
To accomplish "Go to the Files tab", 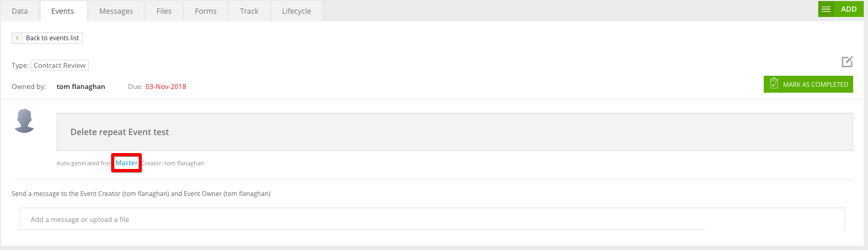I will [x=164, y=11].
